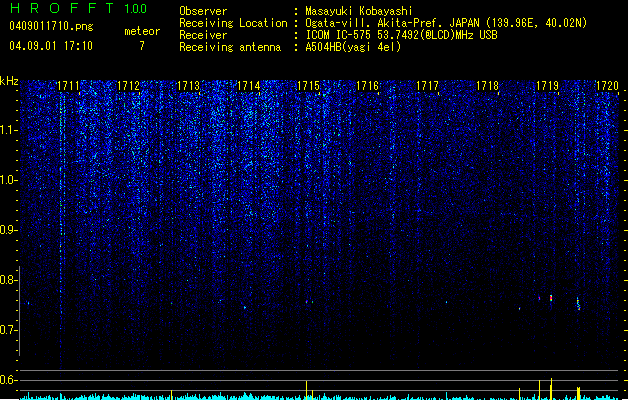Click the 1711 time marker

pyautogui.click(x=69, y=86)
